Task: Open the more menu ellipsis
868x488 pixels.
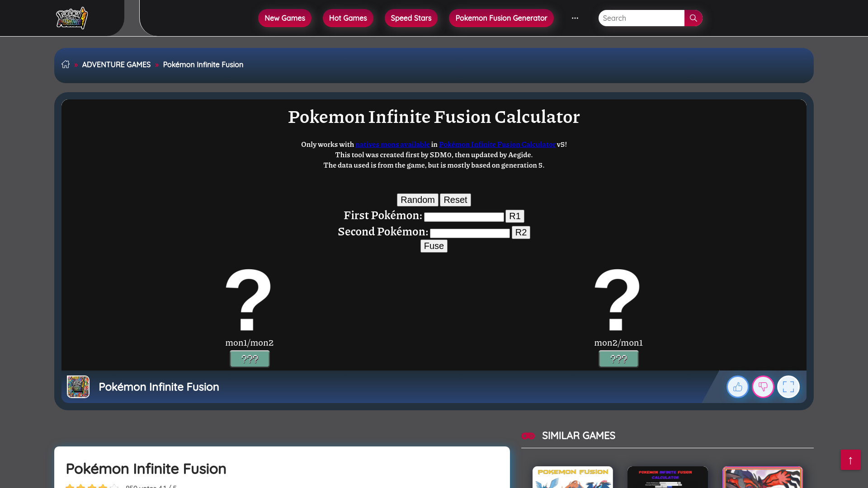Action: click(575, 18)
